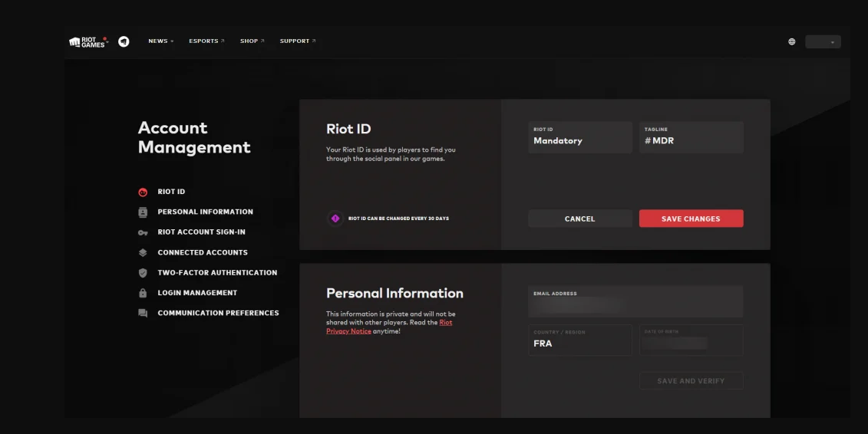Image resolution: width=868 pixels, height=434 pixels.
Task: Click the Personal Information badge icon
Action: click(143, 212)
